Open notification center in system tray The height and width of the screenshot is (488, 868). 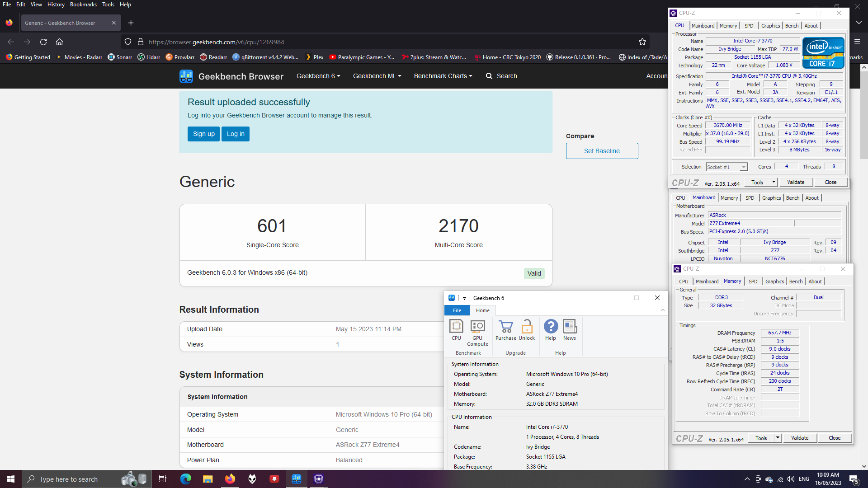click(854, 479)
